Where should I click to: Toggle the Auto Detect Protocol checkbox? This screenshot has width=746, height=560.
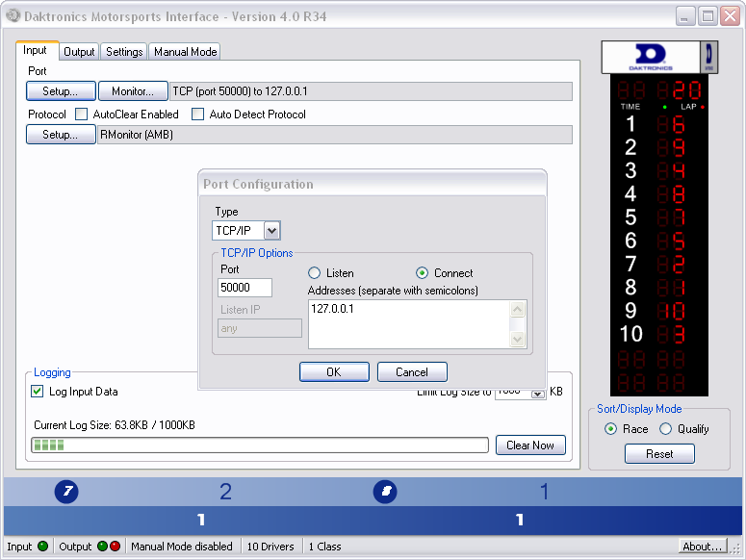point(198,115)
